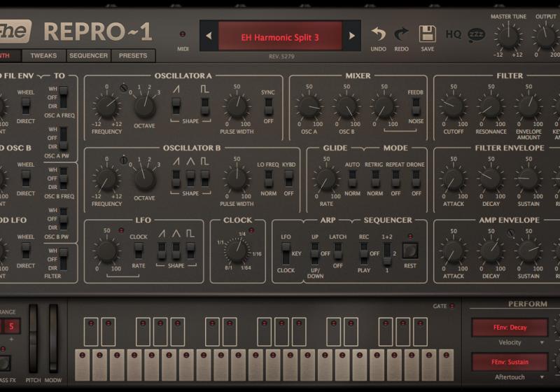
Task: Switch the sequencer REC/OFF/PLAY selector
Action: point(364,254)
